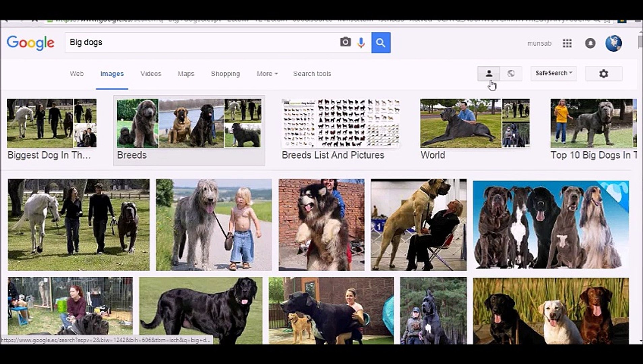The width and height of the screenshot is (643, 364).
Task: Open the Breeds related search
Action: (x=189, y=130)
